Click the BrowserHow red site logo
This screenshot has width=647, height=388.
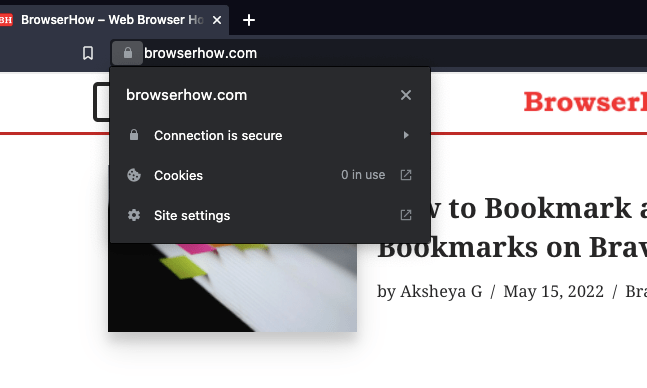click(x=585, y=102)
